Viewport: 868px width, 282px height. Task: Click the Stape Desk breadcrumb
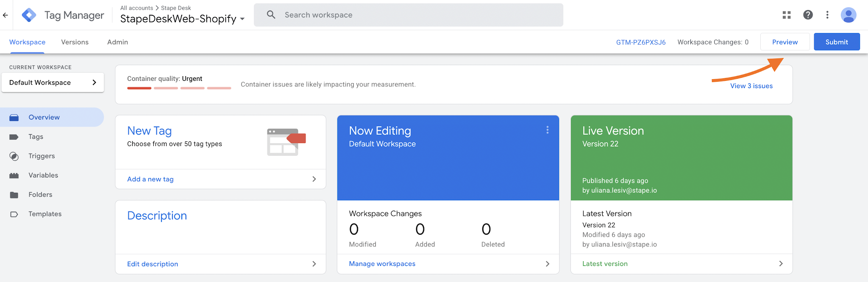pos(176,8)
